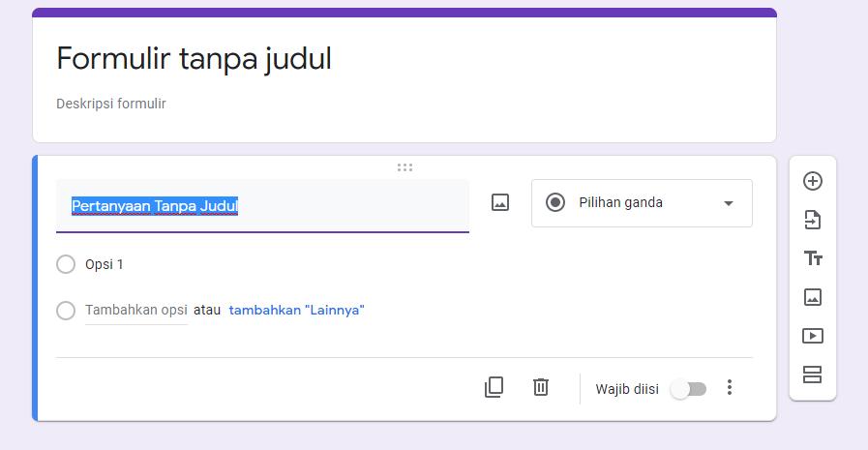The image size is (868, 450).
Task: Add a new section to the form
Action: [x=812, y=375]
